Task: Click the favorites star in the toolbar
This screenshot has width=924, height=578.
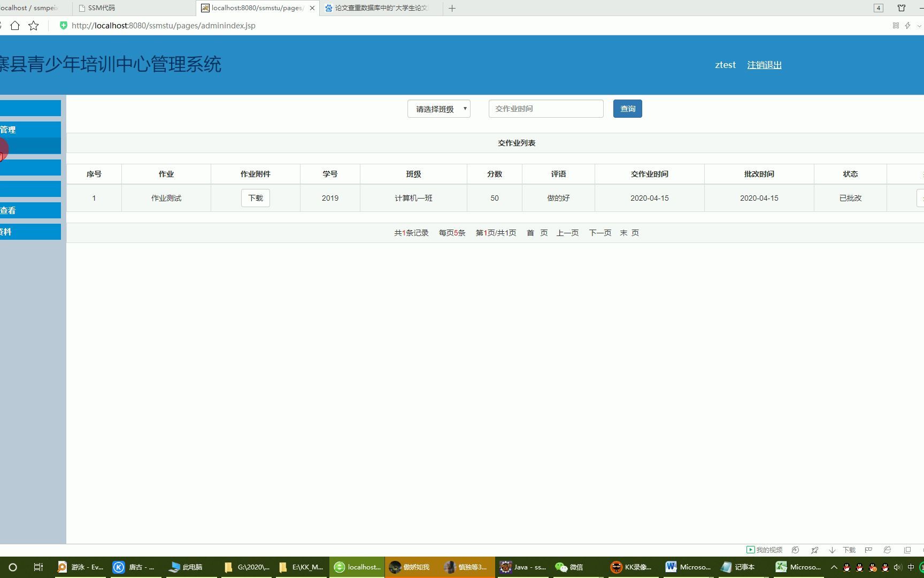Action: click(x=33, y=25)
